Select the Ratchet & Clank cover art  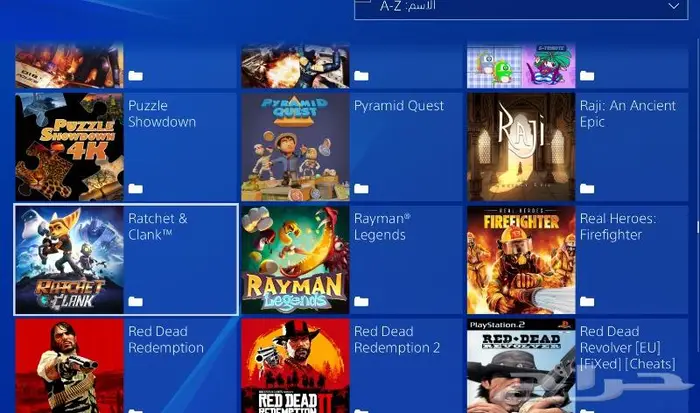pyautogui.click(x=69, y=260)
